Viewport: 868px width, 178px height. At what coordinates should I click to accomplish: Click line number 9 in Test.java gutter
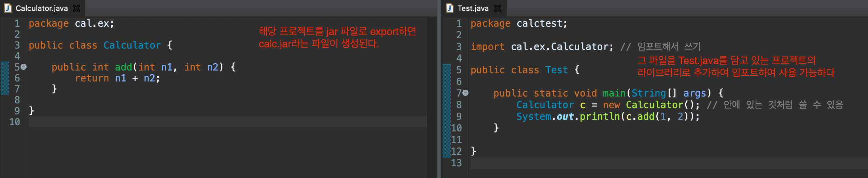459,117
